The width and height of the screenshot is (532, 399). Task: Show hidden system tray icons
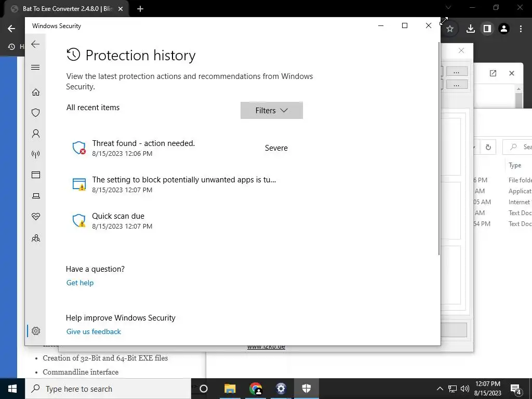coord(440,389)
